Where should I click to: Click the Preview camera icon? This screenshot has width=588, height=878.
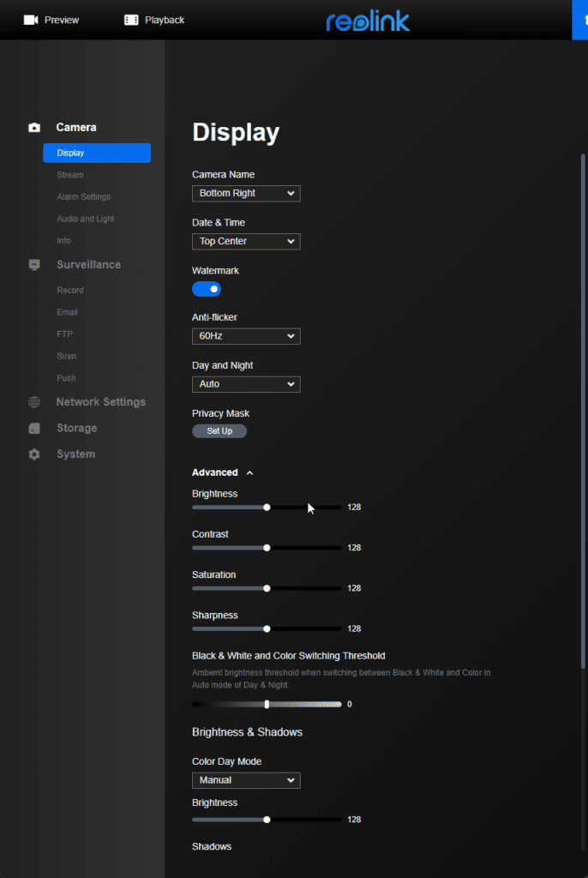[x=31, y=20]
